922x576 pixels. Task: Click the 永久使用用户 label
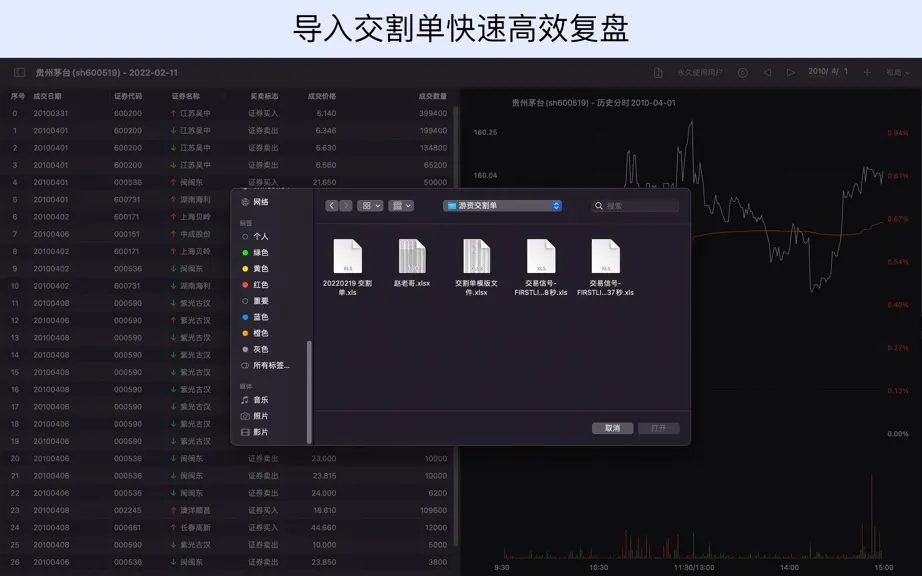(700, 72)
